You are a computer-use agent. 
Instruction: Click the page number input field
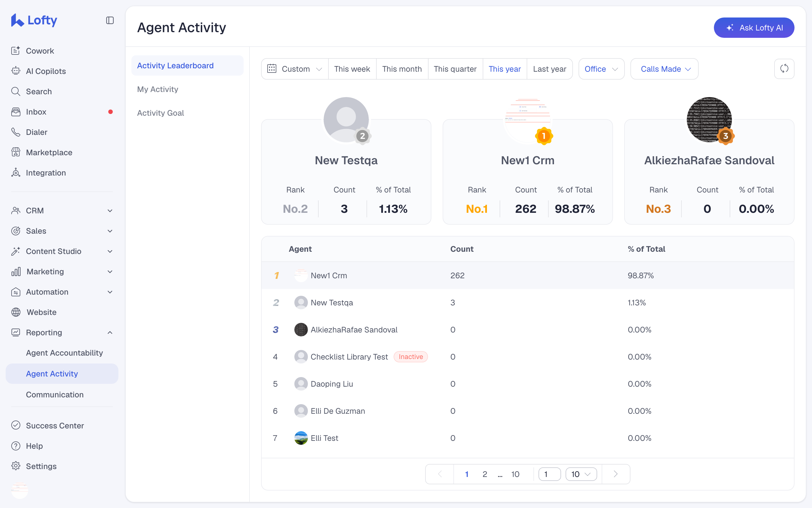click(550, 474)
